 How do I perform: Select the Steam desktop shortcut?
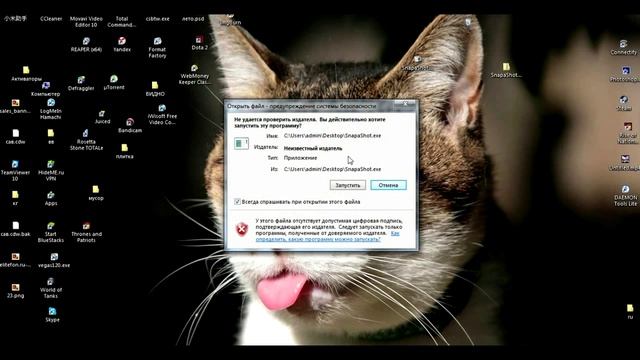point(624,103)
